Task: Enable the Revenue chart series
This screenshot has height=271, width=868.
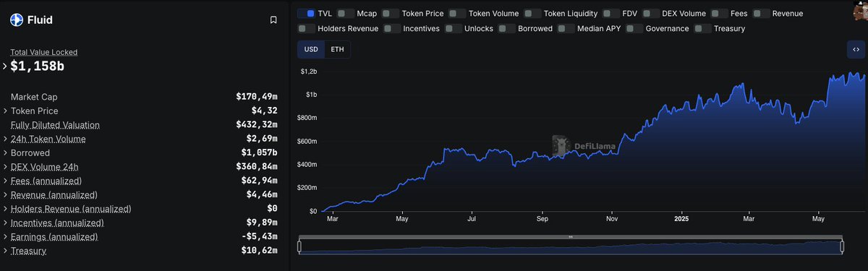Action: (x=761, y=13)
